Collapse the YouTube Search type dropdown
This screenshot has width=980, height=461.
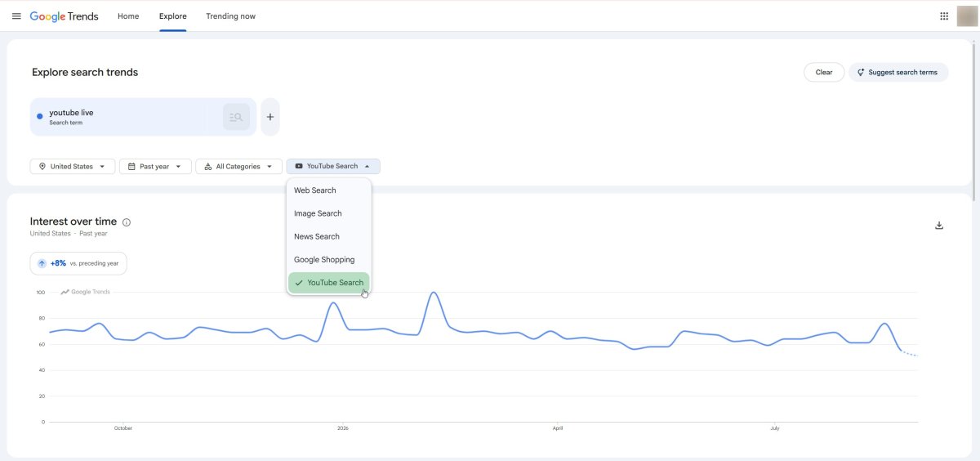click(333, 166)
